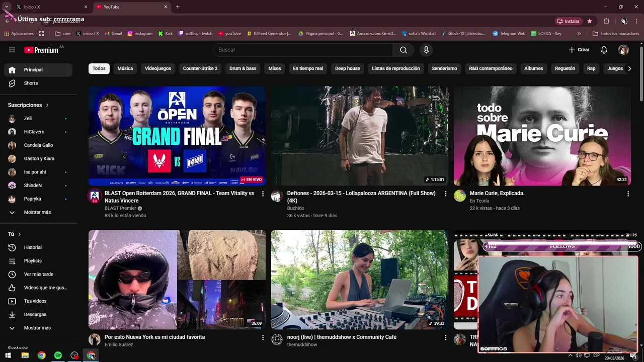Open Tus videos in the sidebar
Image resolution: width=644 pixels, height=362 pixels.
pyautogui.click(x=38, y=301)
